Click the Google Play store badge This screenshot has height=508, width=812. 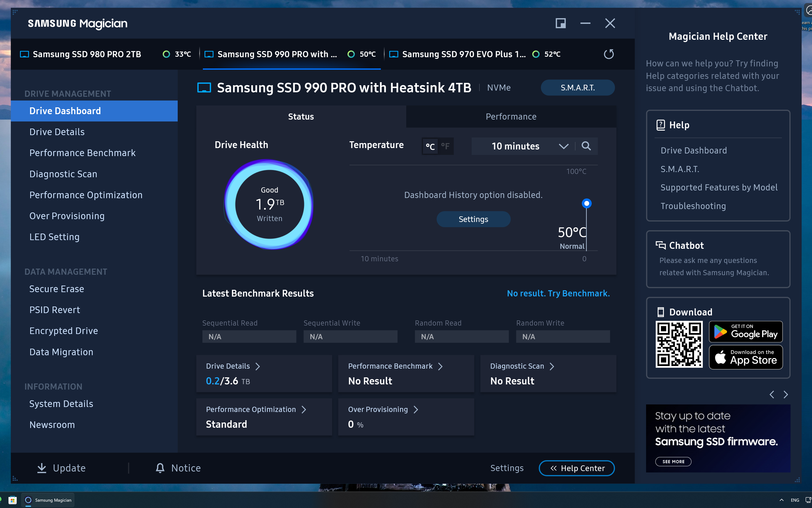745,332
